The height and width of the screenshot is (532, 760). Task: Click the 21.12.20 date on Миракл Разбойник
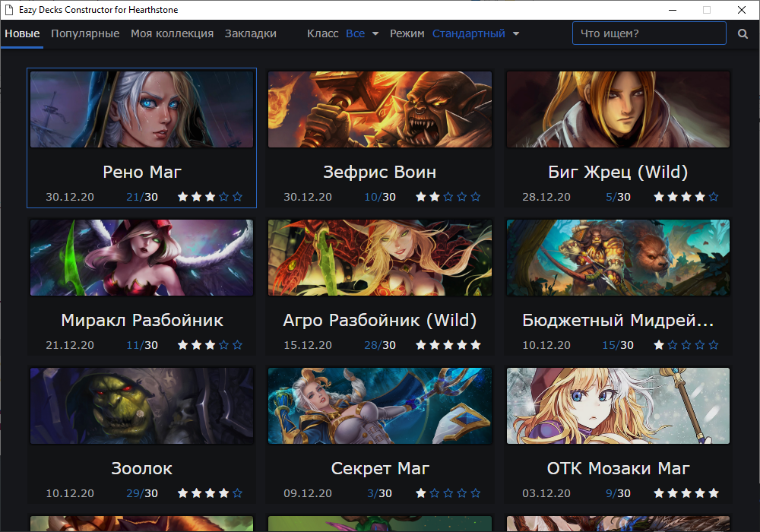[x=70, y=346]
